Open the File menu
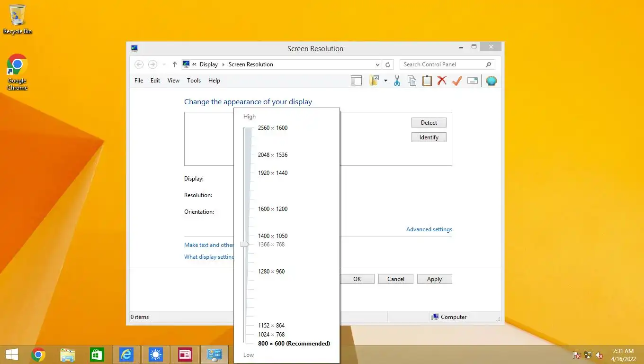Viewport: 644px width, 364px height. [x=139, y=81]
